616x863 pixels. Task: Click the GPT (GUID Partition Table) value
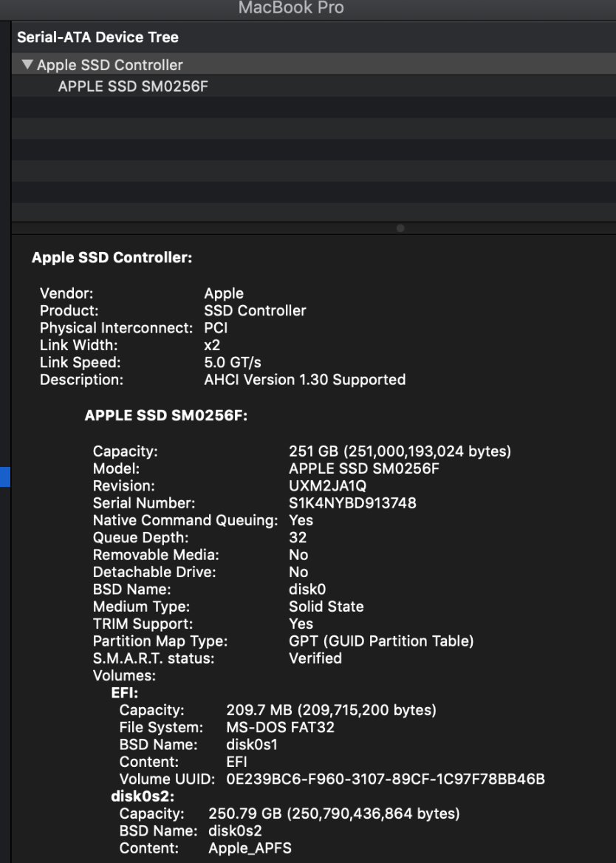point(381,641)
